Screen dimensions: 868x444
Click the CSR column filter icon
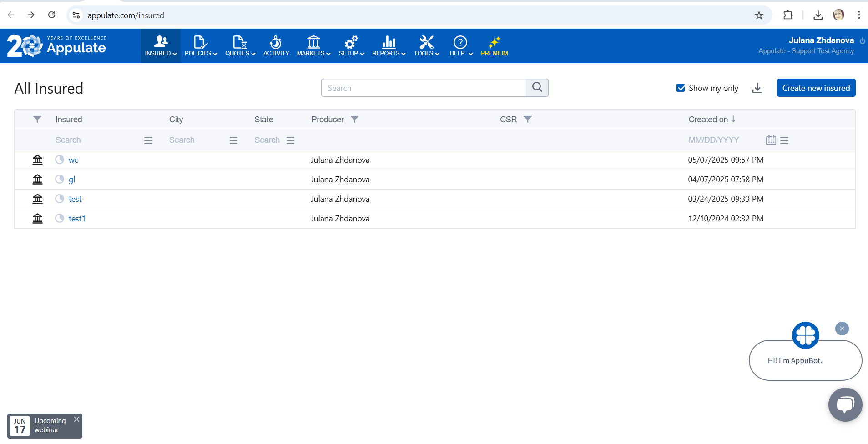[x=527, y=120]
